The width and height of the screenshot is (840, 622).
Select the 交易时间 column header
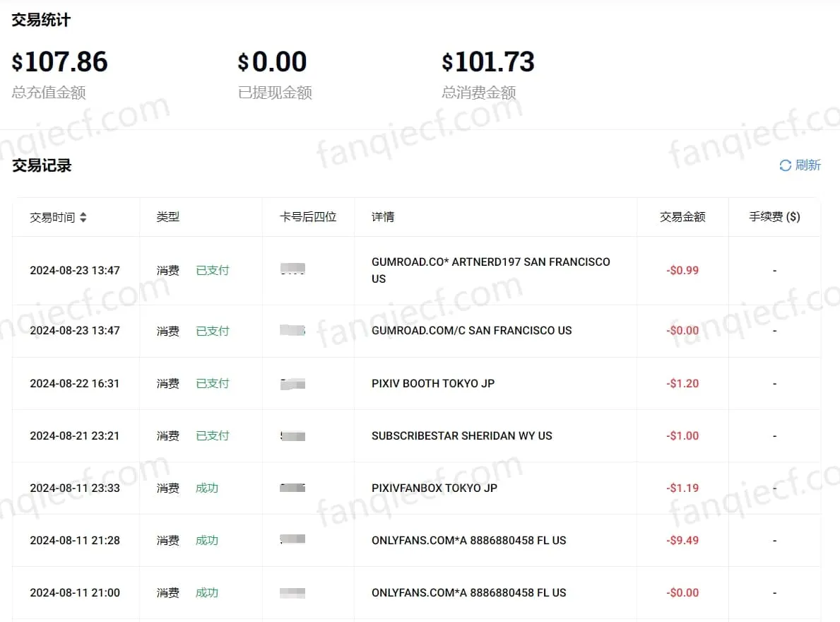click(52, 218)
